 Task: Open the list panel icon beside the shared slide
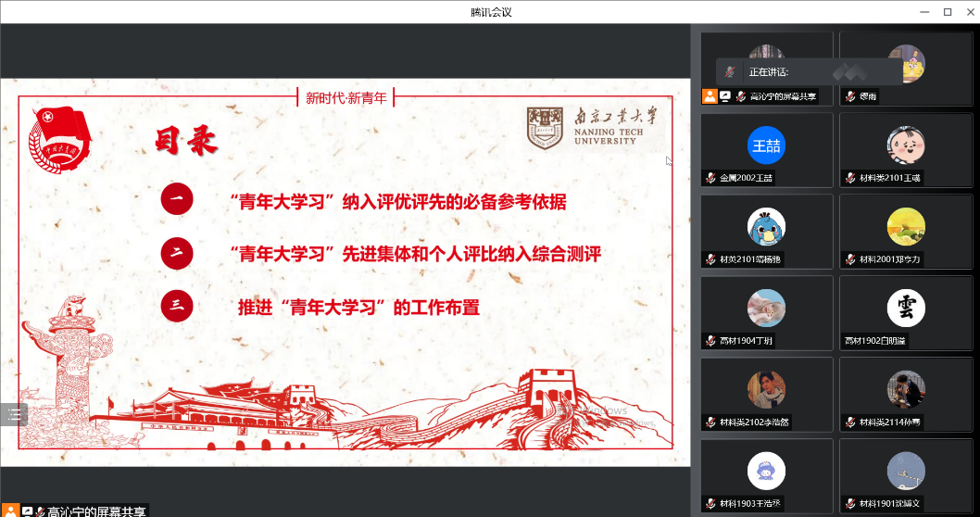point(14,414)
